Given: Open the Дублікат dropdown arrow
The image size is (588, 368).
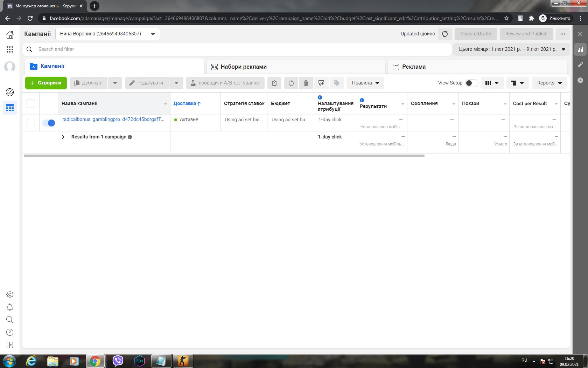Looking at the screenshot, I should coord(115,83).
